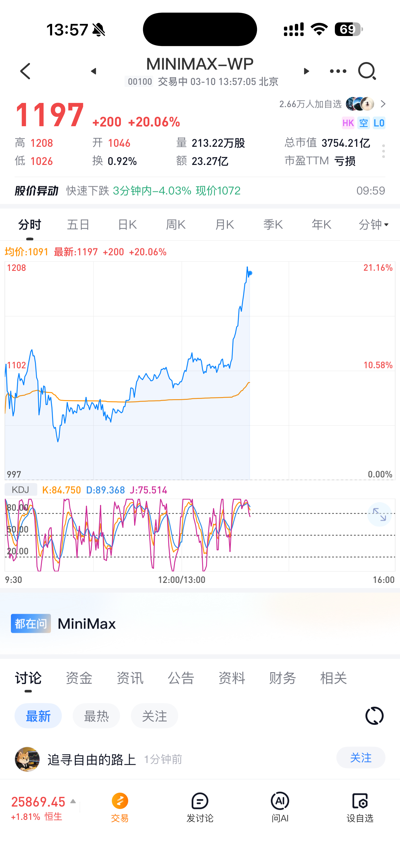Select the 最热 filter pill

(96, 716)
